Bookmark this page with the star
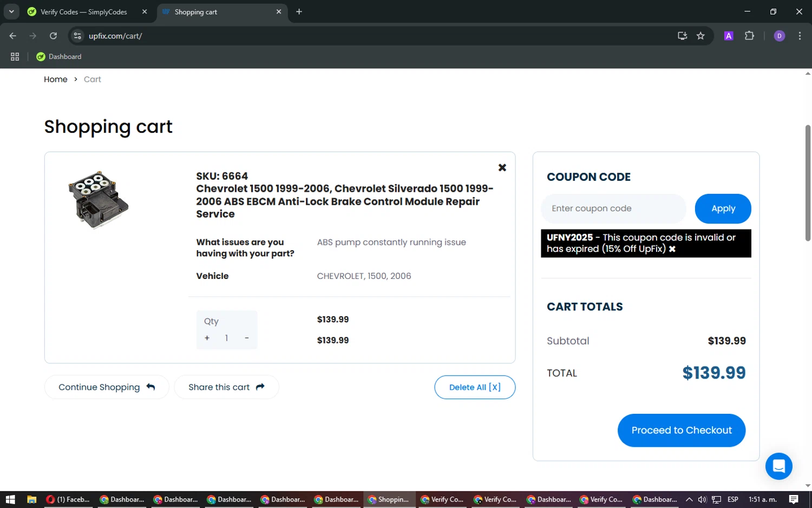This screenshot has width=812, height=508. (x=700, y=36)
